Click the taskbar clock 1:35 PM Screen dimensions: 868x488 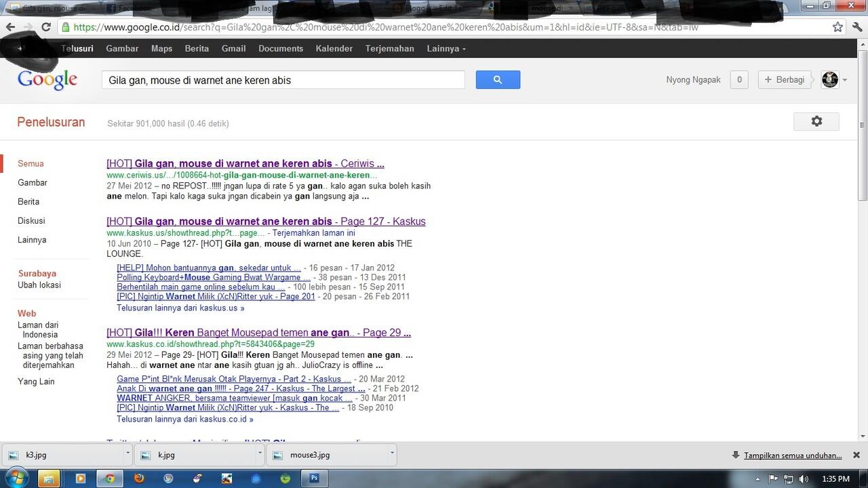(835, 479)
